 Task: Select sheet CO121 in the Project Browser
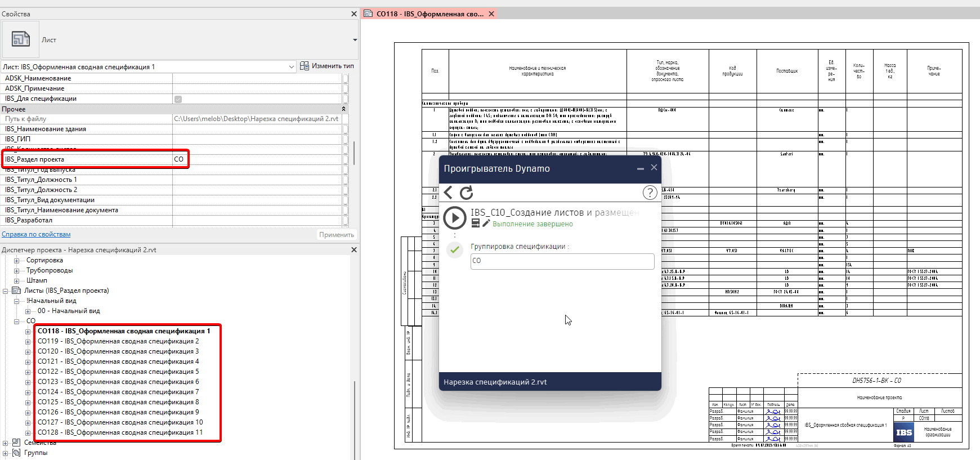pos(118,361)
